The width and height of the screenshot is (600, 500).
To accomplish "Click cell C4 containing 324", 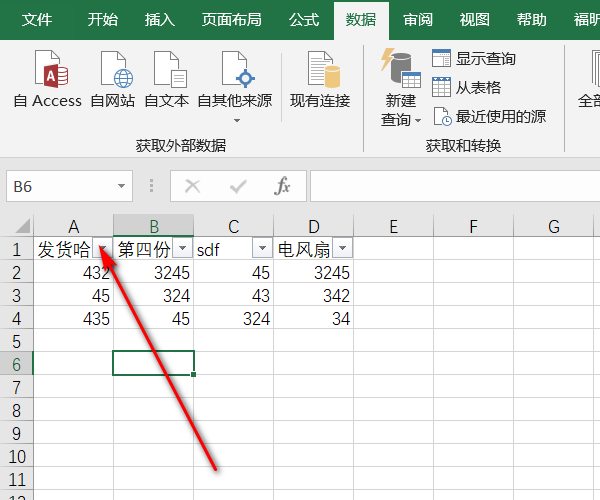I will pos(234,318).
